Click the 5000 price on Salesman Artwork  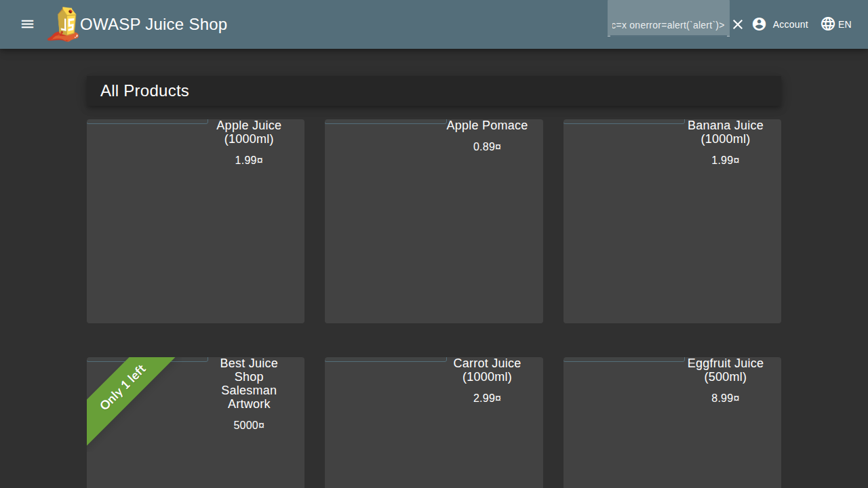(x=249, y=426)
